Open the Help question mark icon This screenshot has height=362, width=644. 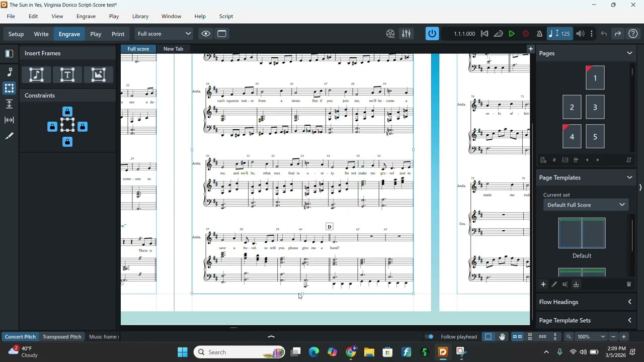click(x=633, y=34)
